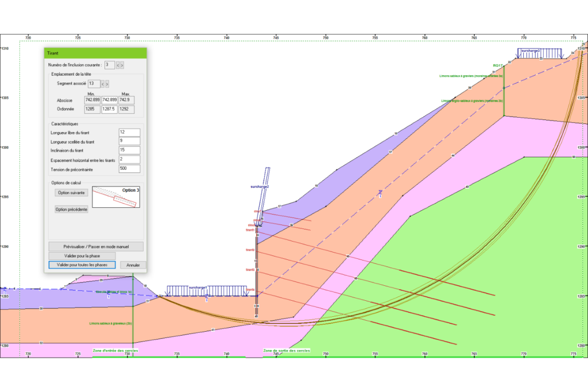Image resolution: width=588 pixels, height=392 pixels.
Task: Go to previous inclusion number arrow
Action: [x=118, y=65]
